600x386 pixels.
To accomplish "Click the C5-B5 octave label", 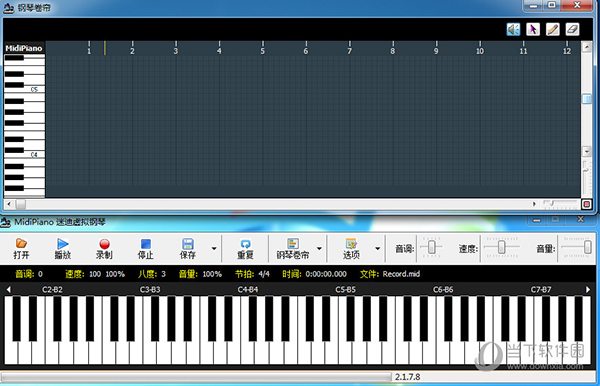I will coord(346,290).
